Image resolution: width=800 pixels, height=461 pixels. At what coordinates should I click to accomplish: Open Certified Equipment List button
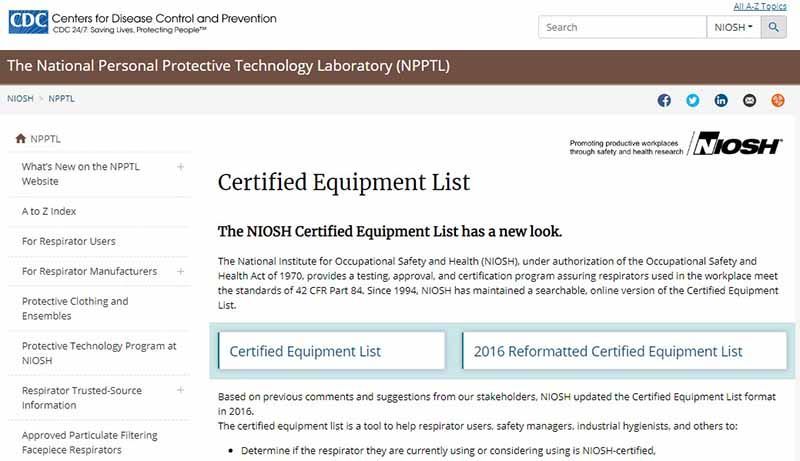pyautogui.click(x=332, y=351)
